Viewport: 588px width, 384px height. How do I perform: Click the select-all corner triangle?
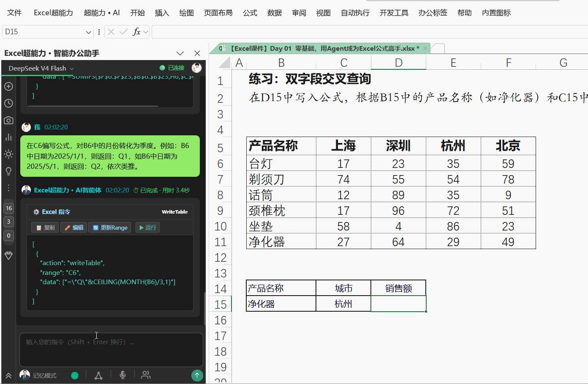pyautogui.click(x=224, y=63)
